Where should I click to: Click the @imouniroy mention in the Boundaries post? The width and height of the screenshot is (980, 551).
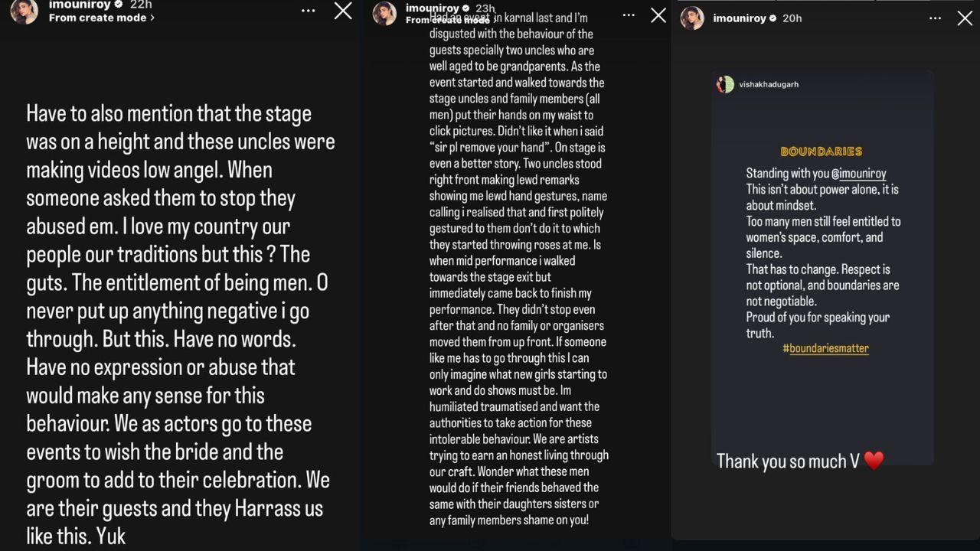[858, 174]
